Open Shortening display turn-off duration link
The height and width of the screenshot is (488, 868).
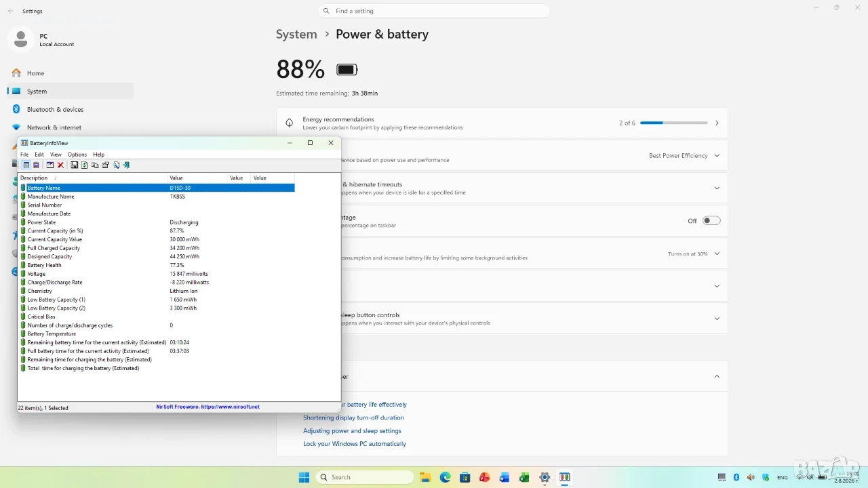click(x=353, y=418)
